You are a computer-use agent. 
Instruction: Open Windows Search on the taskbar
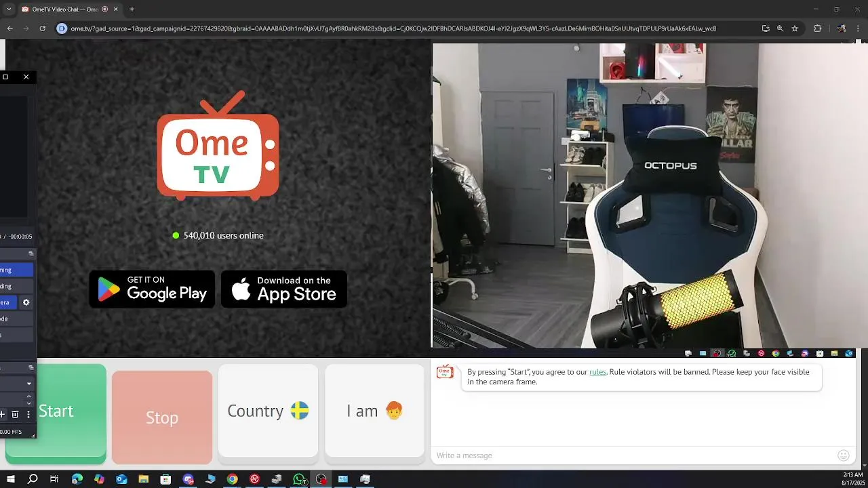click(33, 479)
